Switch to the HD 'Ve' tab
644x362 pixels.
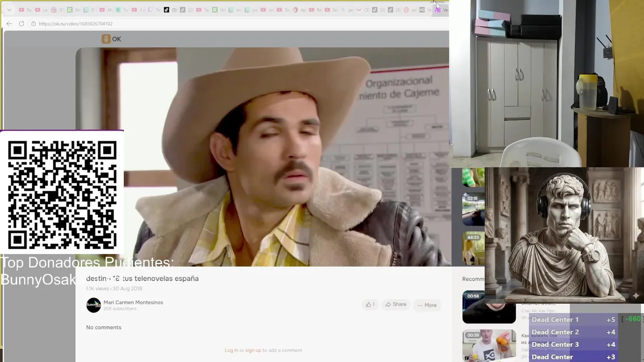(426, 10)
